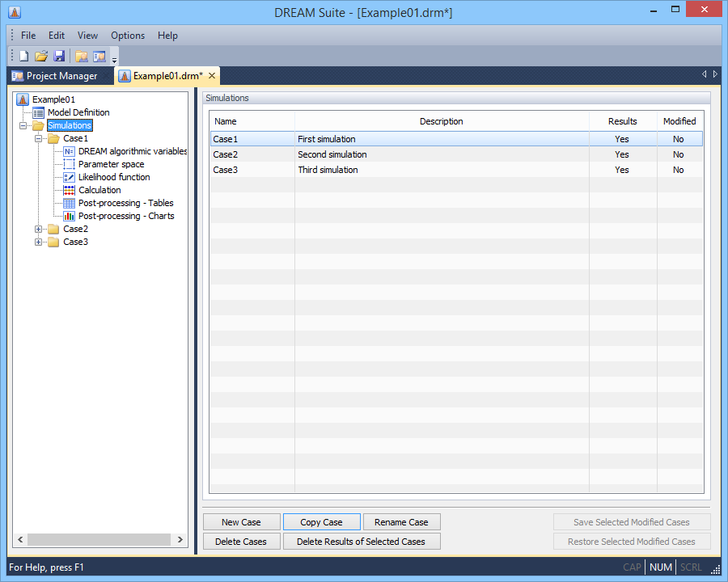Sort table by the Description column header
728x582 pixels.
pos(442,121)
